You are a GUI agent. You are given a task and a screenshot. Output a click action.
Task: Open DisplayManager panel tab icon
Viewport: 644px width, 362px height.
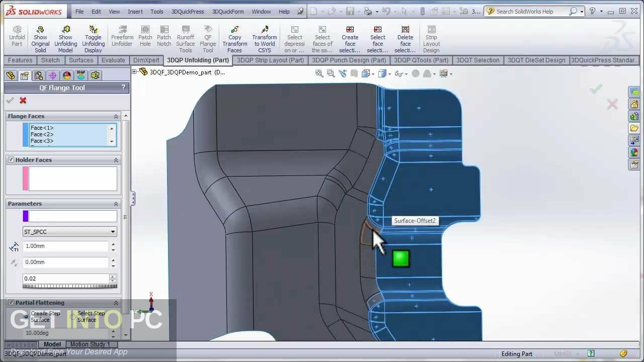[67, 75]
